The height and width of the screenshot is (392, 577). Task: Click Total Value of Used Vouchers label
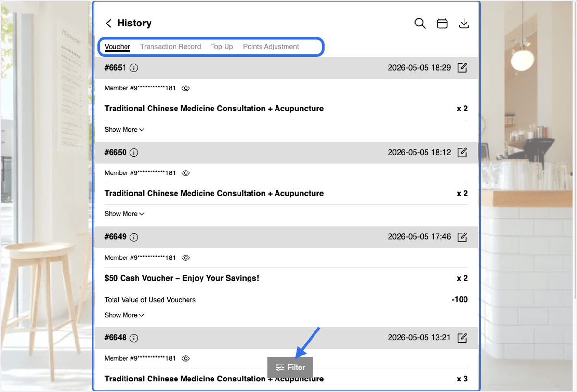[x=150, y=300]
